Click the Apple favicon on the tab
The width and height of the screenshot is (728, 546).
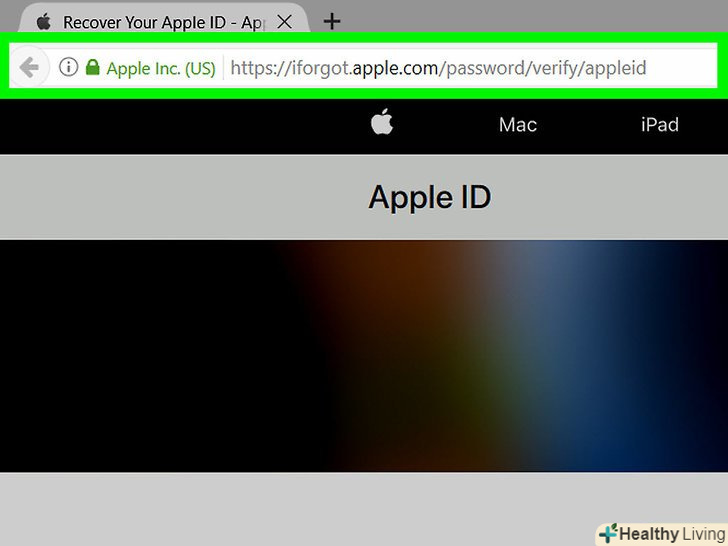44,21
